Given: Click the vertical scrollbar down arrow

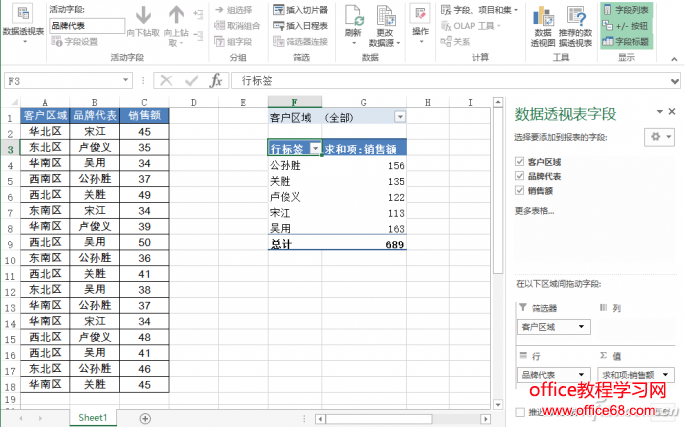Looking at the screenshot, I should point(498,405).
